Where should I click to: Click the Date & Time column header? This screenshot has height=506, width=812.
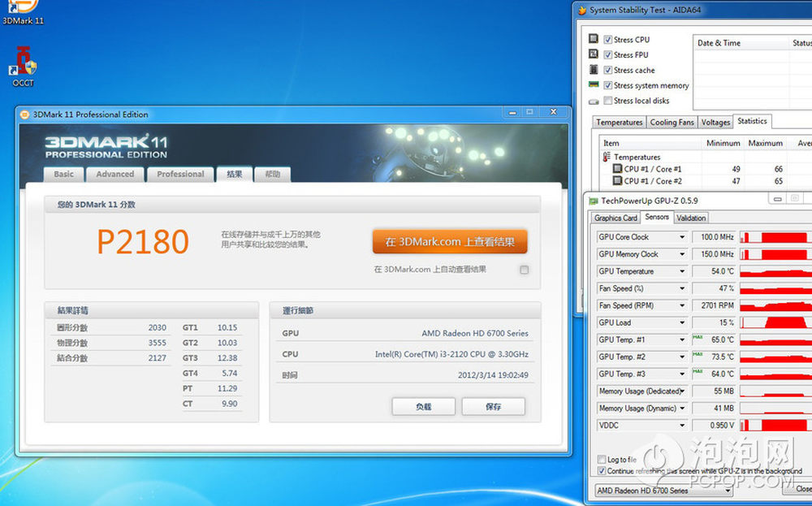(741, 43)
